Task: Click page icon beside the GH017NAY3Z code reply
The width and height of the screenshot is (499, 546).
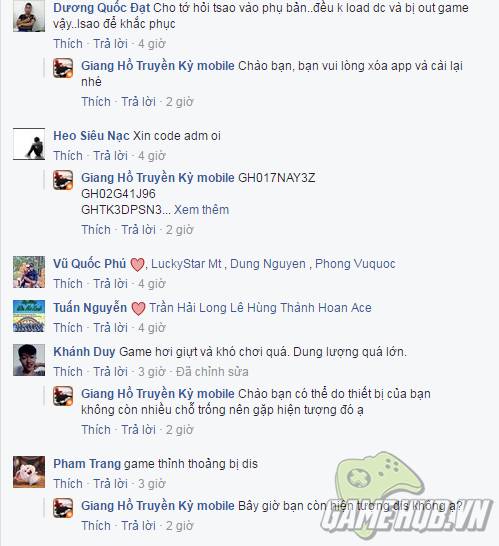Action: point(63,180)
